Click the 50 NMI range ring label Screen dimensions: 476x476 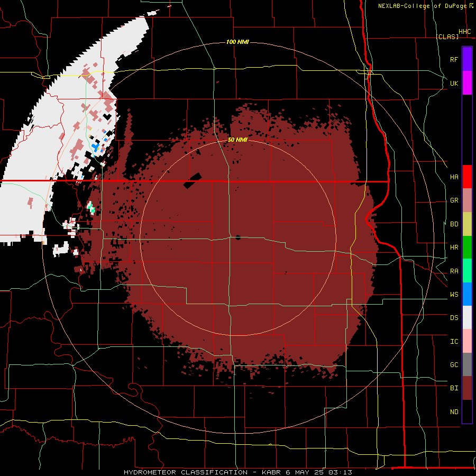[x=237, y=140]
